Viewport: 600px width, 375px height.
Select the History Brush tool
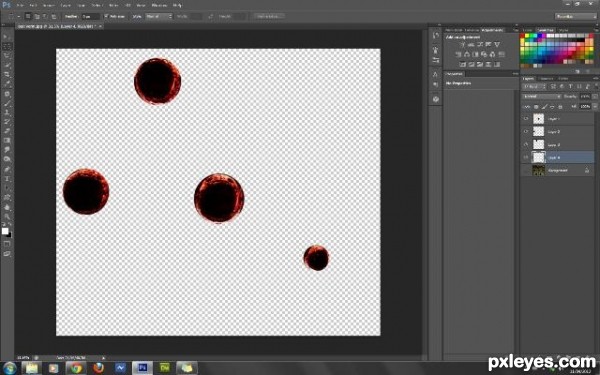pyautogui.click(x=7, y=122)
